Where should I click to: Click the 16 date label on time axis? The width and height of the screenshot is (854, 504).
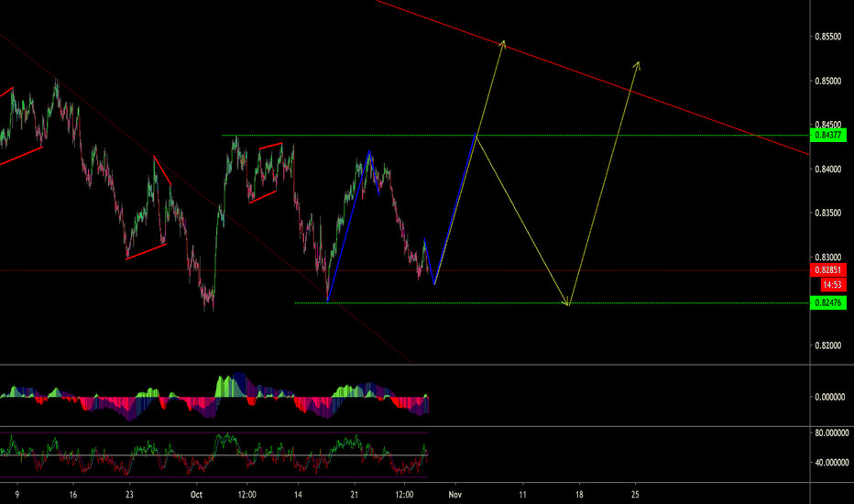pyautogui.click(x=73, y=495)
